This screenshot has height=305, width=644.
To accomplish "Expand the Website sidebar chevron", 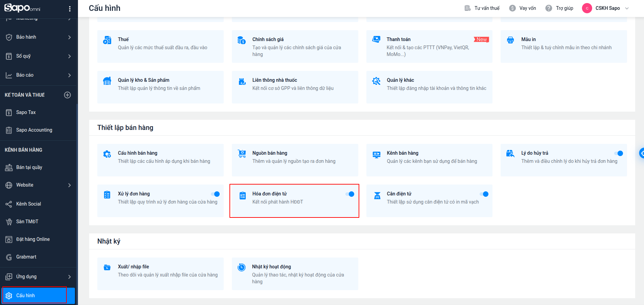I will tap(69, 185).
